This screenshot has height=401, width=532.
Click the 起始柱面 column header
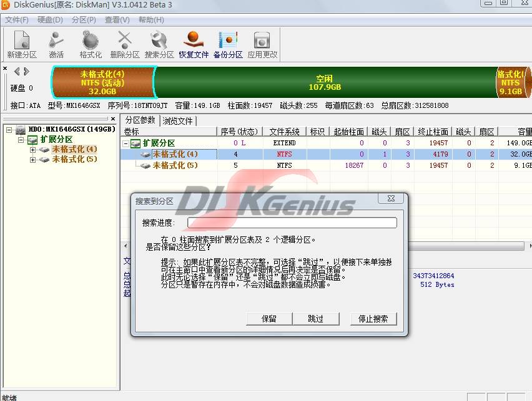pos(349,132)
